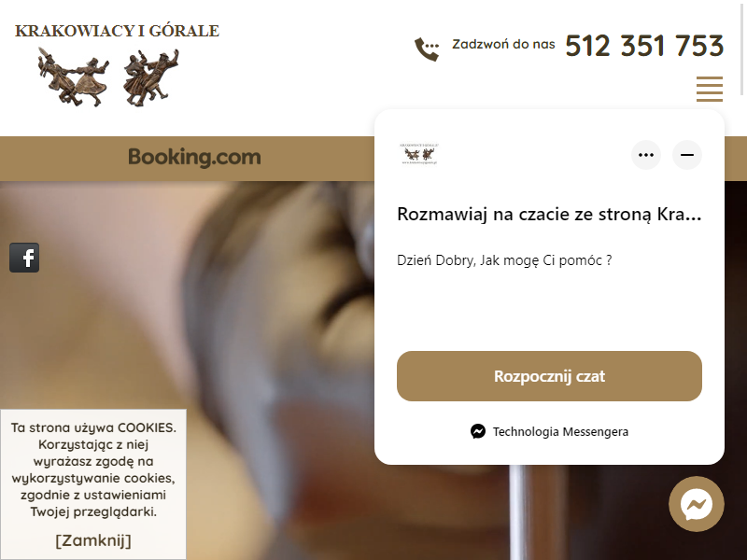Open the Booking.com link in the banner

194,157
